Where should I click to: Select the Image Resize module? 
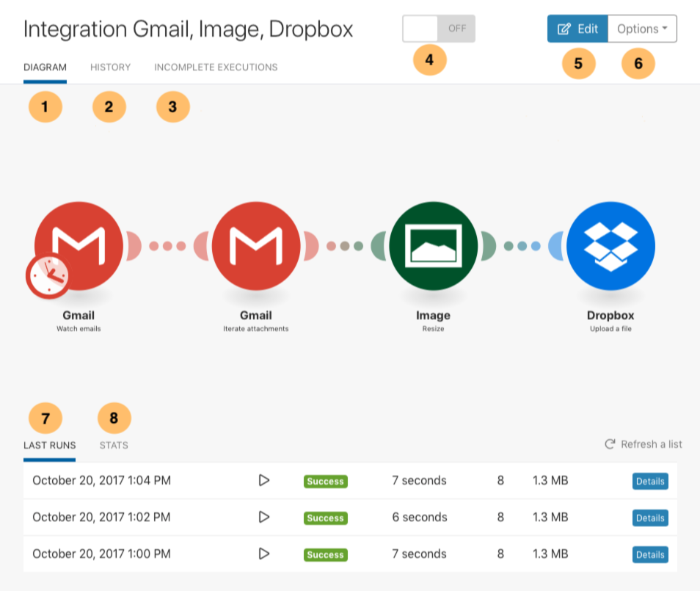point(433,246)
